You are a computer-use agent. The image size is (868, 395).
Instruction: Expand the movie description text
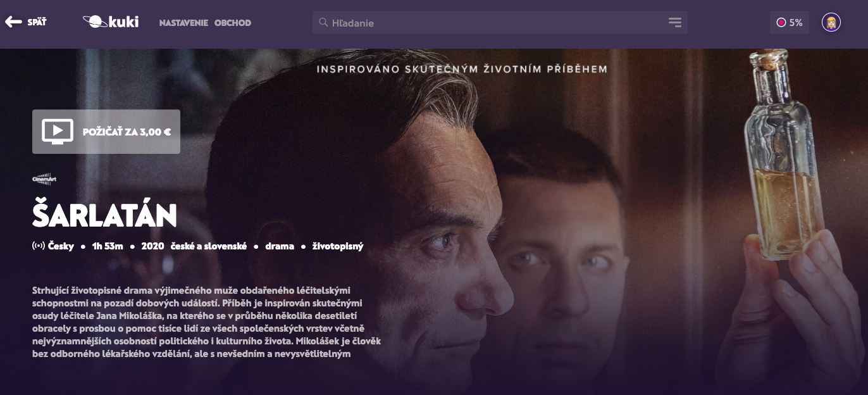tap(206, 322)
